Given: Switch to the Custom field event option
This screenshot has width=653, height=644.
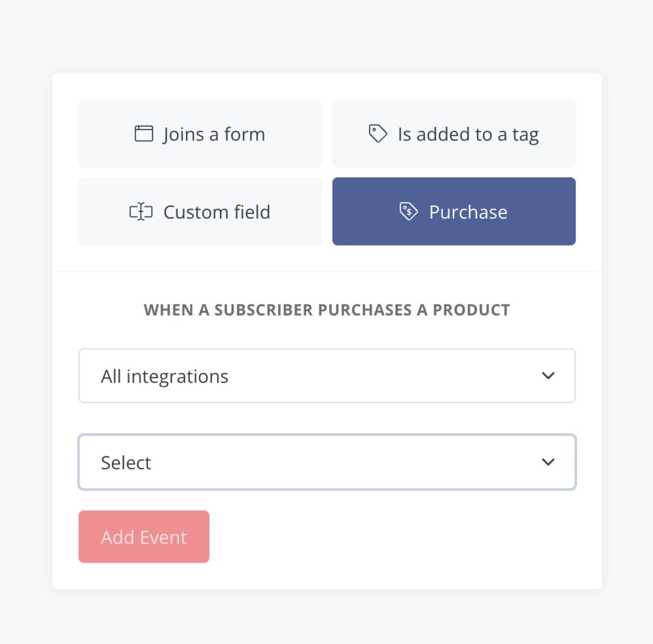Looking at the screenshot, I should (200, 212).
